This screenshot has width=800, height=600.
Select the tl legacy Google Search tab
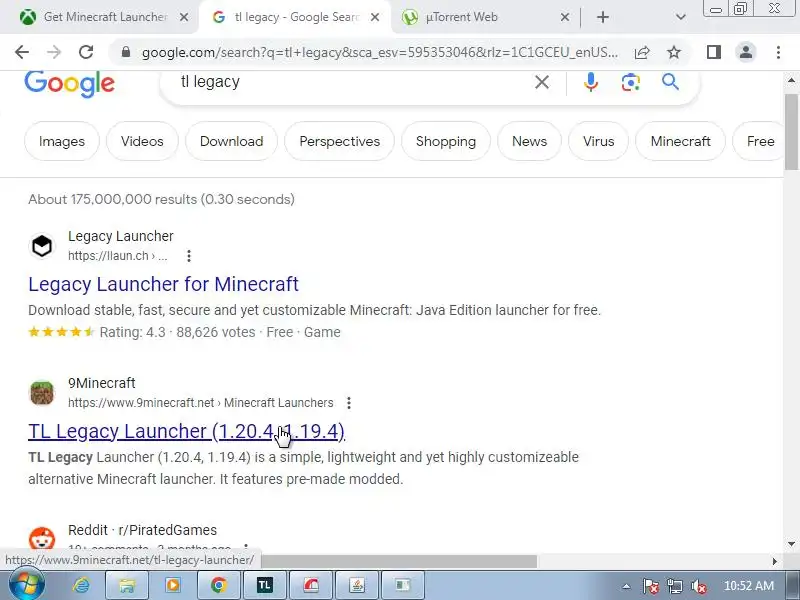295,17
